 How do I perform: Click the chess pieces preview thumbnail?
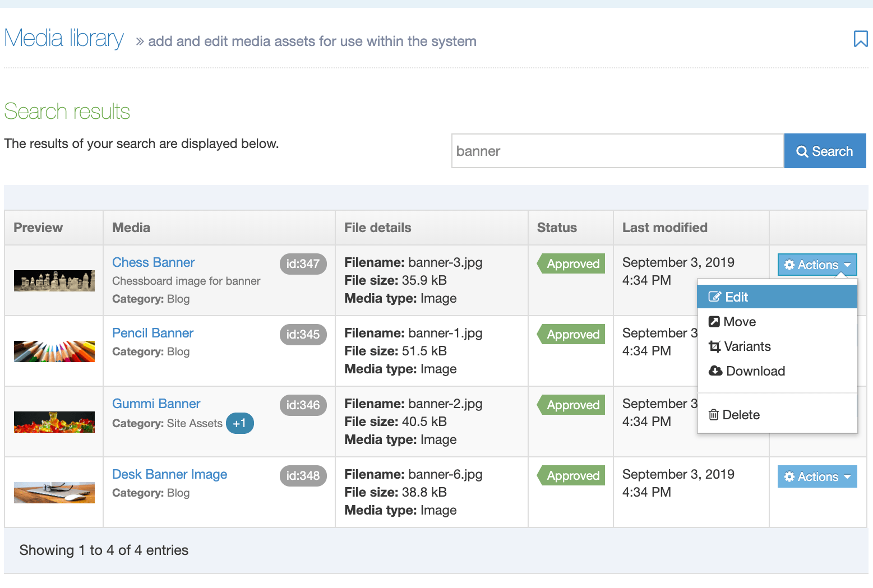[54, 281]
